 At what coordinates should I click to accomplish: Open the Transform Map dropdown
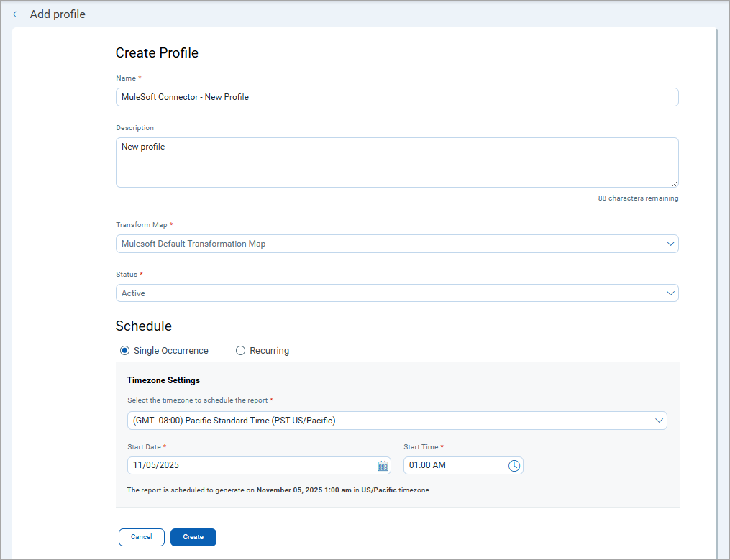(x=396, y=244)
